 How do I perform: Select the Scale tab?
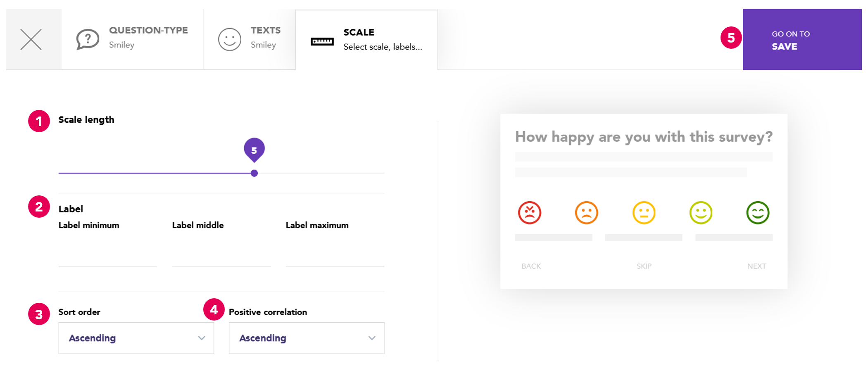[x=367, y=40]
